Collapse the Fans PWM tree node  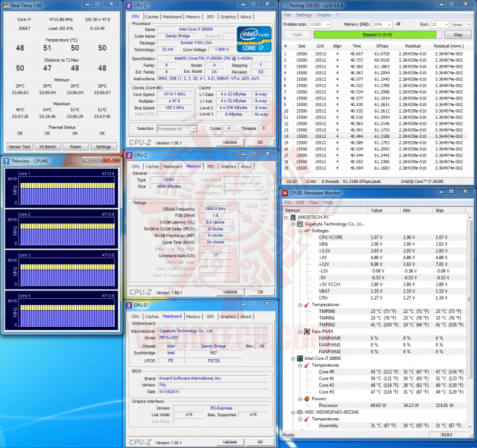pyautogui.click(x=300, y=332)
